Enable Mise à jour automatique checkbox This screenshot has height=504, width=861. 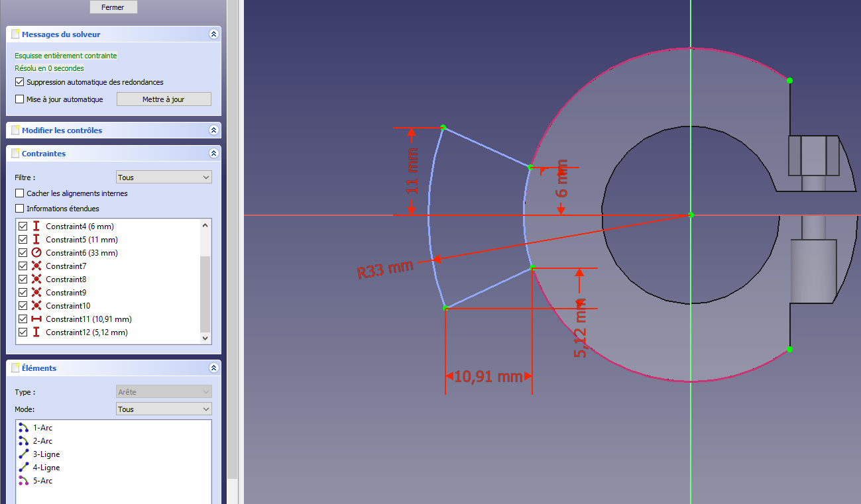tap(19, 99)
